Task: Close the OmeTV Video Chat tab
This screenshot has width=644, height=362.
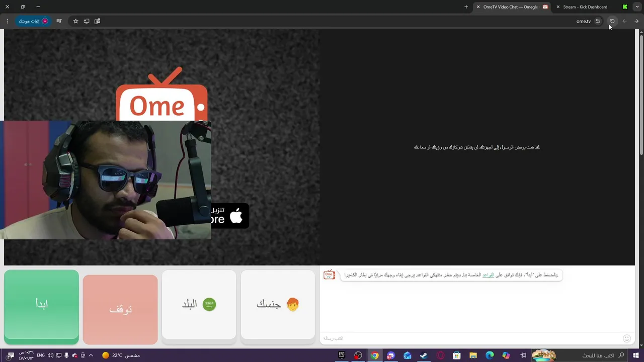Action: click(x=478, y=7)
